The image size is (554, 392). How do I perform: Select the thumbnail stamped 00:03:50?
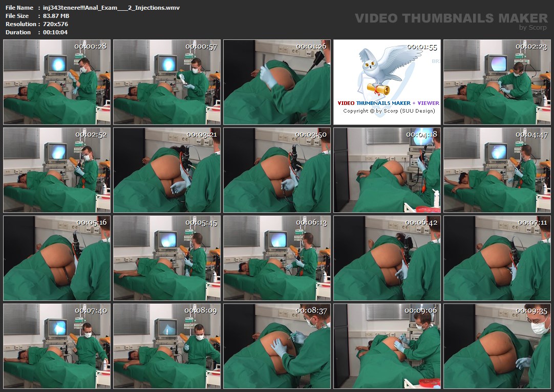coord(277,170)
